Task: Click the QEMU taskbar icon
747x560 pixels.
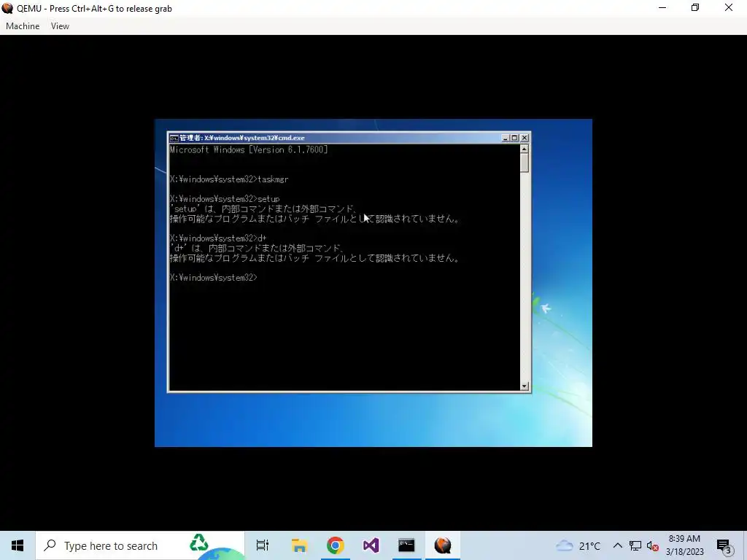Action: tap(443, 545)
